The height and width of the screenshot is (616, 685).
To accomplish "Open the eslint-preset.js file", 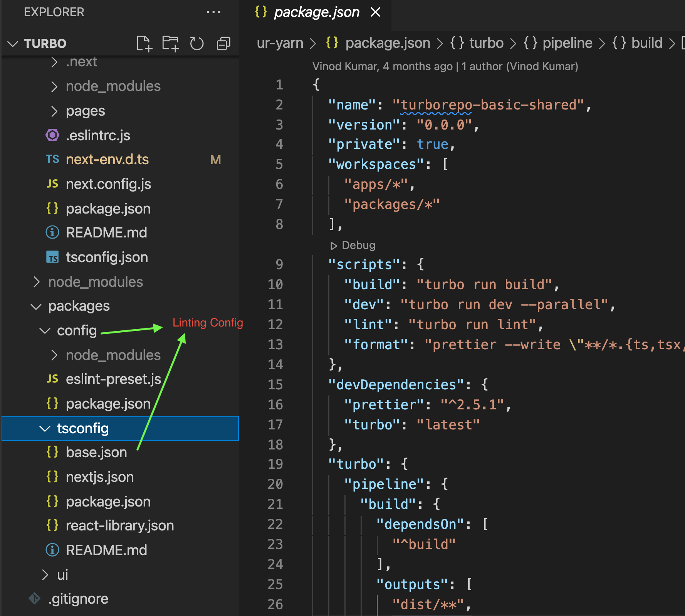I will click(x=120, y=379).
